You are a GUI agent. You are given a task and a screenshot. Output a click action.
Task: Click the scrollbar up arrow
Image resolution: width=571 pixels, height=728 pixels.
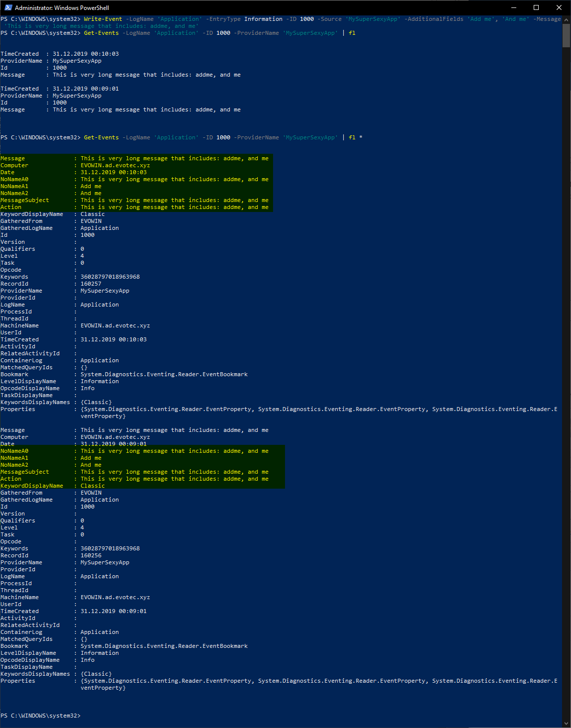coord(566,19)
